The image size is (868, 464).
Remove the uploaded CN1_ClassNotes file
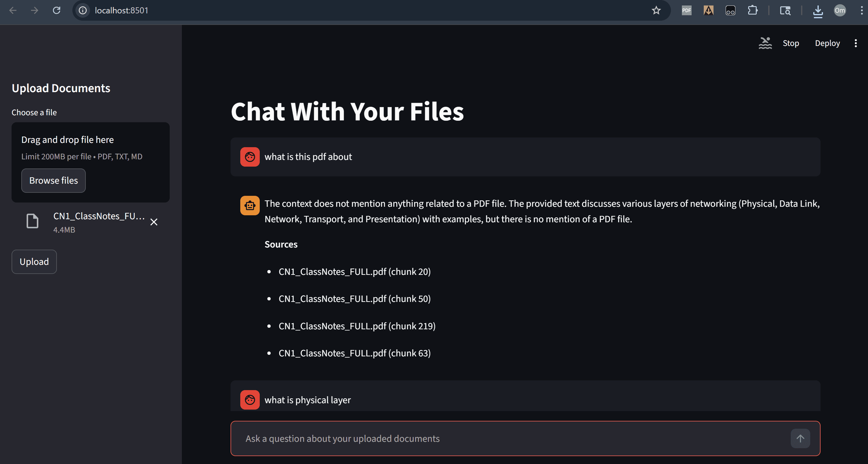tap(154, 222)
